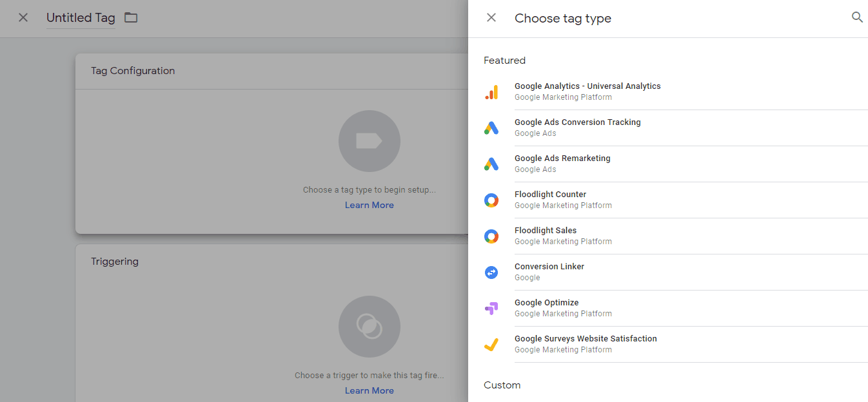Image resolution: width=868 pixels, height=402 pixels.
Task: Edit the Untitled Tag name field
Action: [x=81, y=18]
